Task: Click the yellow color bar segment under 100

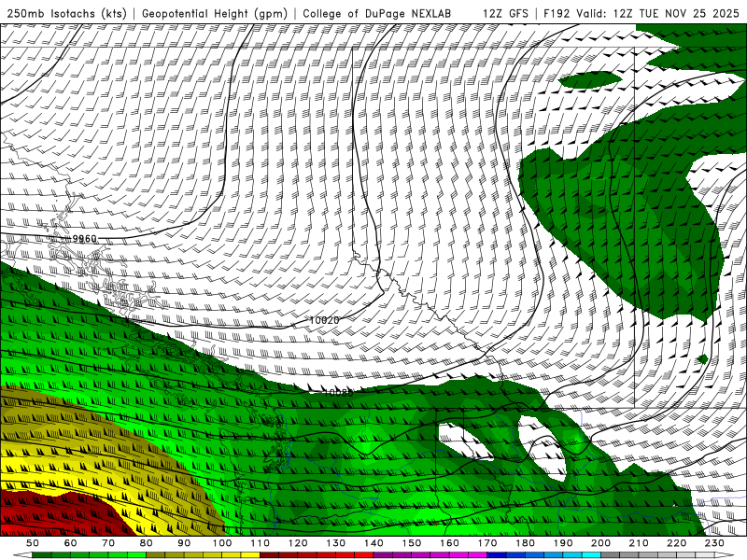Action: [x=231, y=555]
